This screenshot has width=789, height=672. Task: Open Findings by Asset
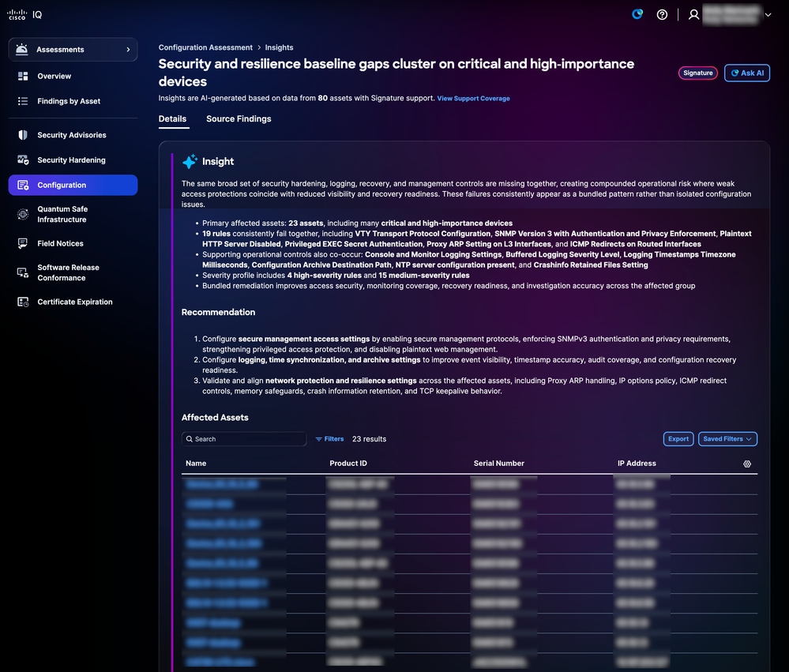(69, 101)
